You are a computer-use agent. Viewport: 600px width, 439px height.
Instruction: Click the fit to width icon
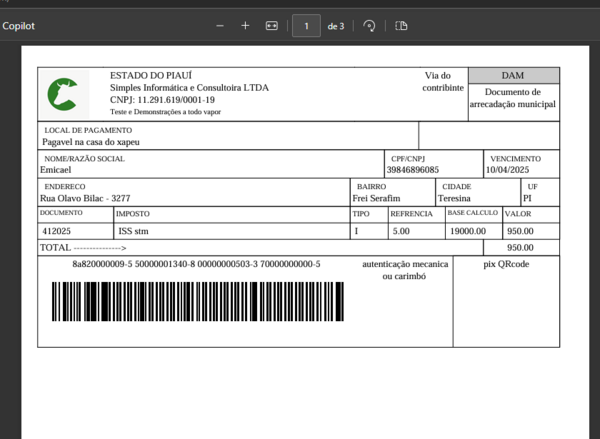pos(272,26)
